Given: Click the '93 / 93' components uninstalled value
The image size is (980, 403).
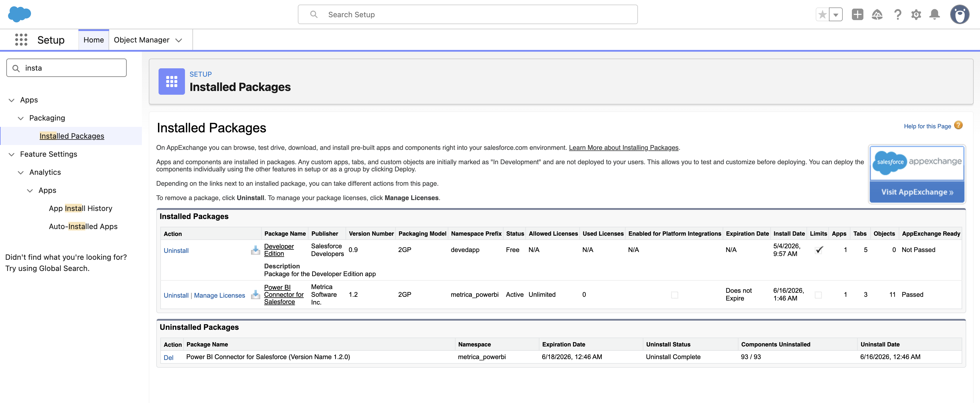Looking at the screenshot, I should coord(751,357).
